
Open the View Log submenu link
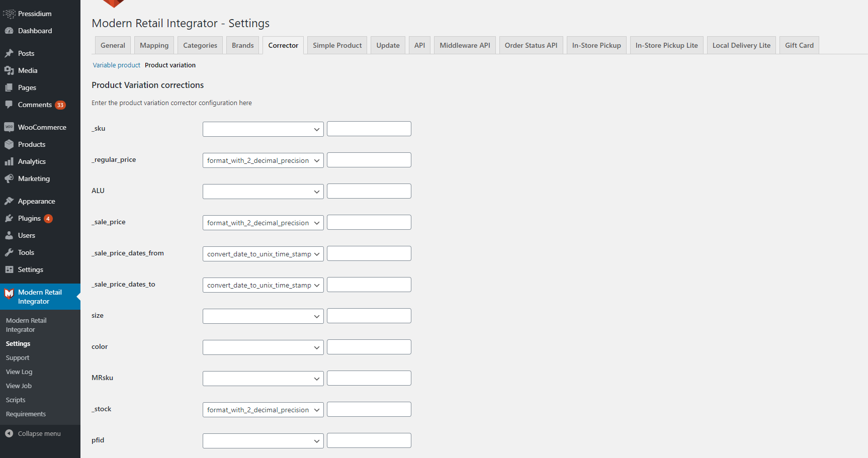(x=19, y=372)
